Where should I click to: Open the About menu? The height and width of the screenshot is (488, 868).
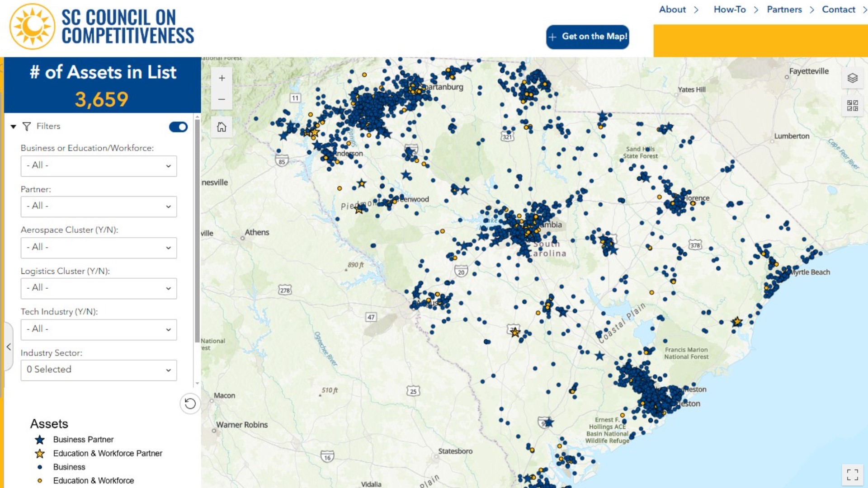(x=672, y=9)
